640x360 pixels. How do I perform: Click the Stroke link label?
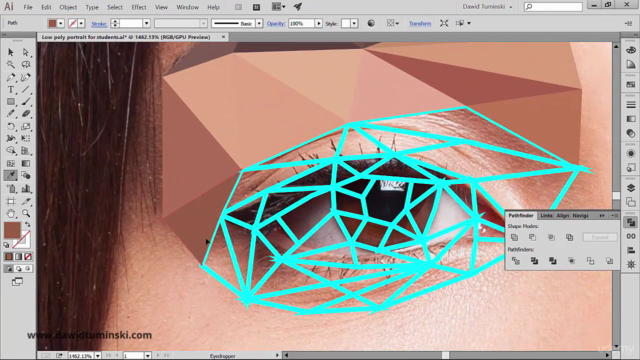[99, 24]
